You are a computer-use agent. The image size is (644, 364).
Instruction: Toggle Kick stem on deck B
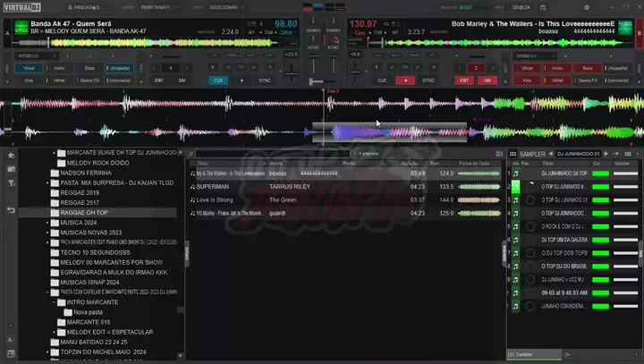527,80
